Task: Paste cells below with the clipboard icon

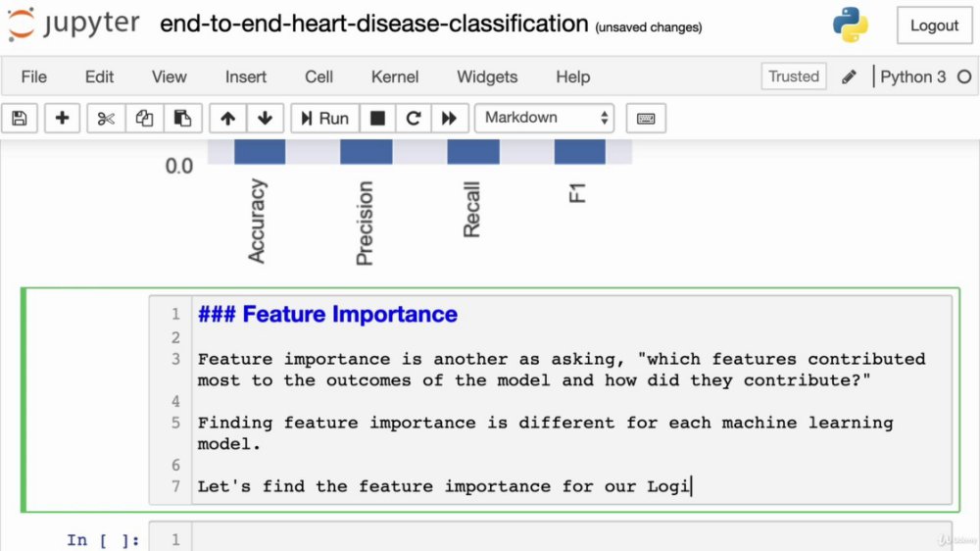Action: (182, 119)
